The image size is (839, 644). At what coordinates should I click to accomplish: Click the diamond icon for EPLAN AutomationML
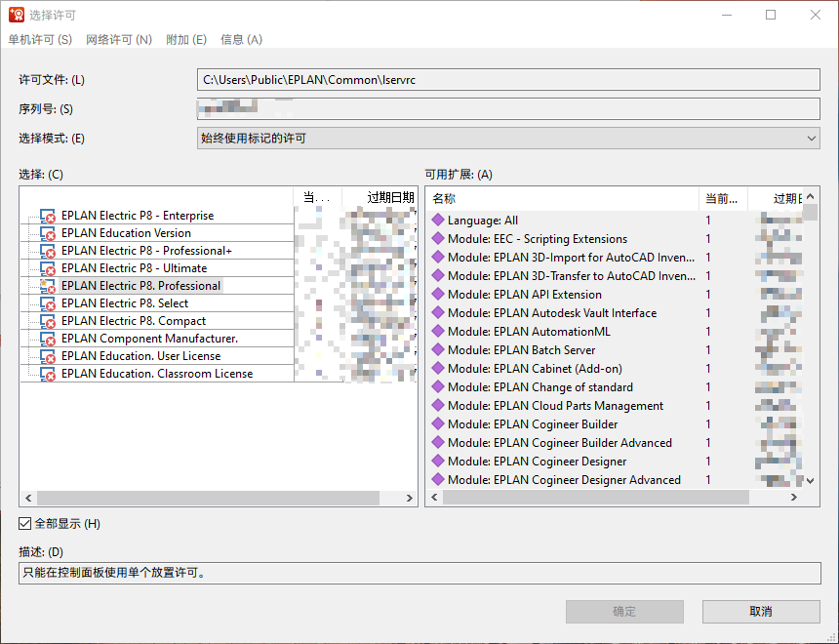[x=438, y=331]
